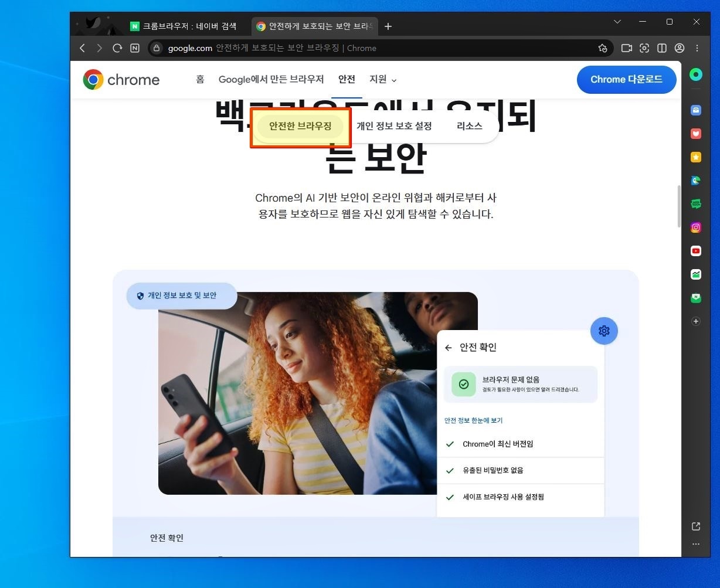
Task: Click the Chrome이 최신 버전임 row
Action: pos(521,444)
